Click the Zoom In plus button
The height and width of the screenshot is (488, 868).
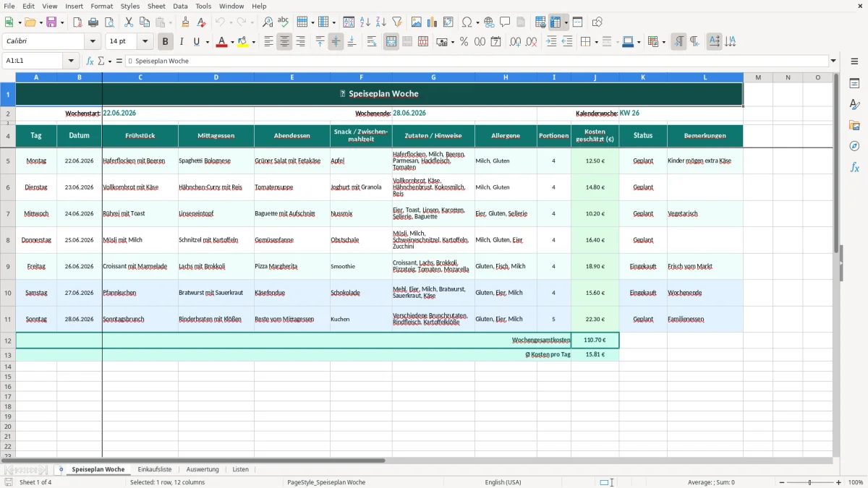coord(839,482)
